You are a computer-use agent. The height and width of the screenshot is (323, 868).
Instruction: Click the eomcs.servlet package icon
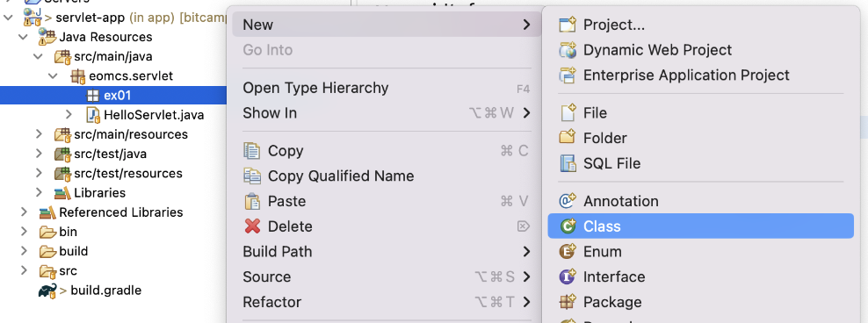coord(78,75)
